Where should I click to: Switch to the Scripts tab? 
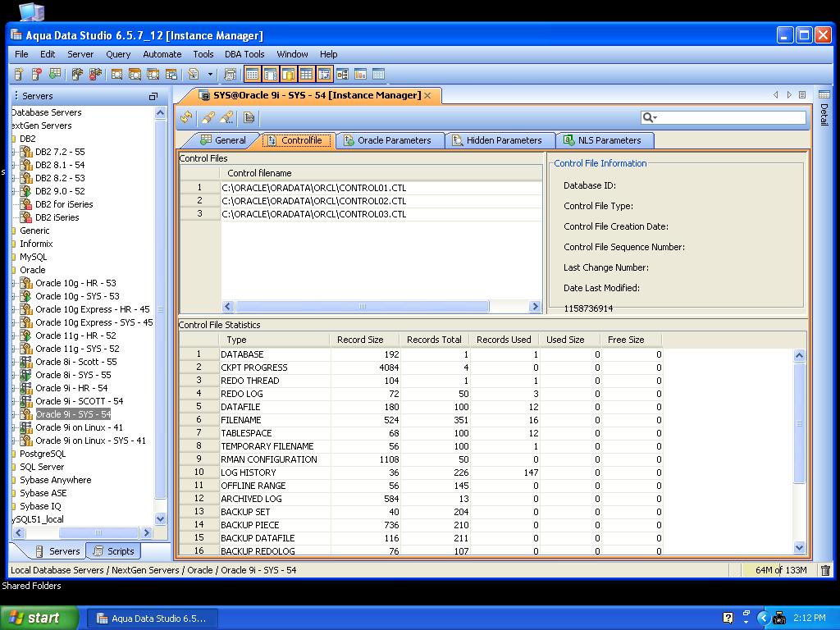[x=113, y=550]
